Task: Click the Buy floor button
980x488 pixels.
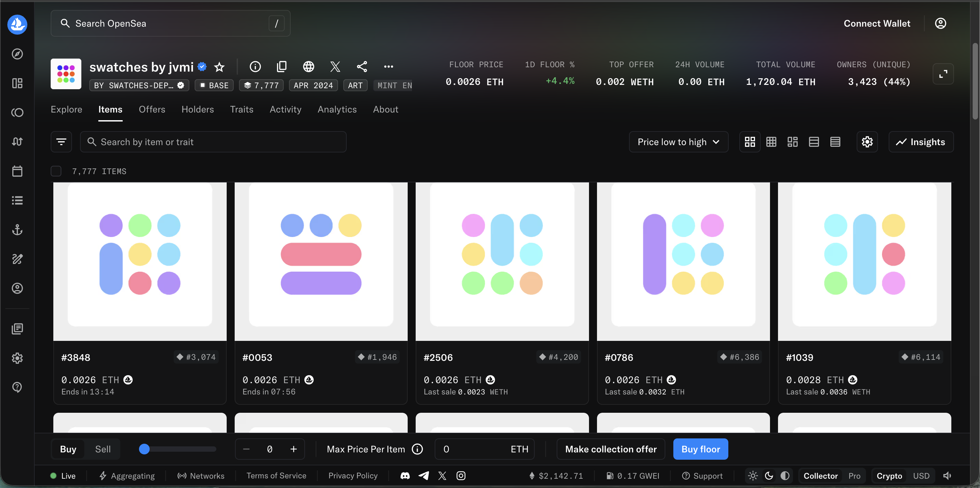Action: coord(700,449)
